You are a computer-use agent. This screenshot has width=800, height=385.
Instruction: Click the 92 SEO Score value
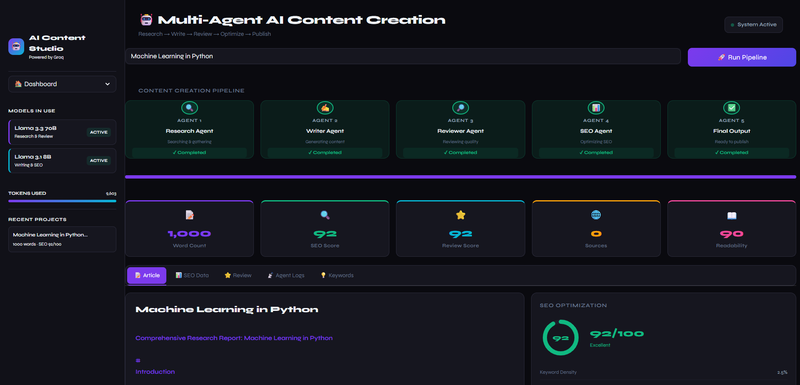(325, 234)
